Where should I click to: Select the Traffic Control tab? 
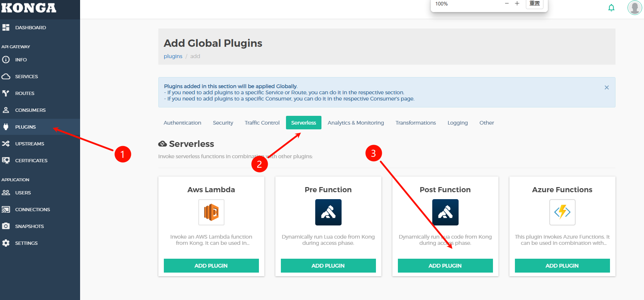point(262,123)
